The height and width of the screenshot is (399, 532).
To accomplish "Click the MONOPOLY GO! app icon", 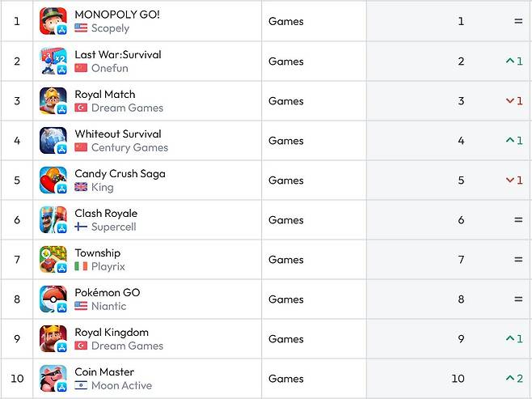I will pyautogui.click(x=53, y=21).
